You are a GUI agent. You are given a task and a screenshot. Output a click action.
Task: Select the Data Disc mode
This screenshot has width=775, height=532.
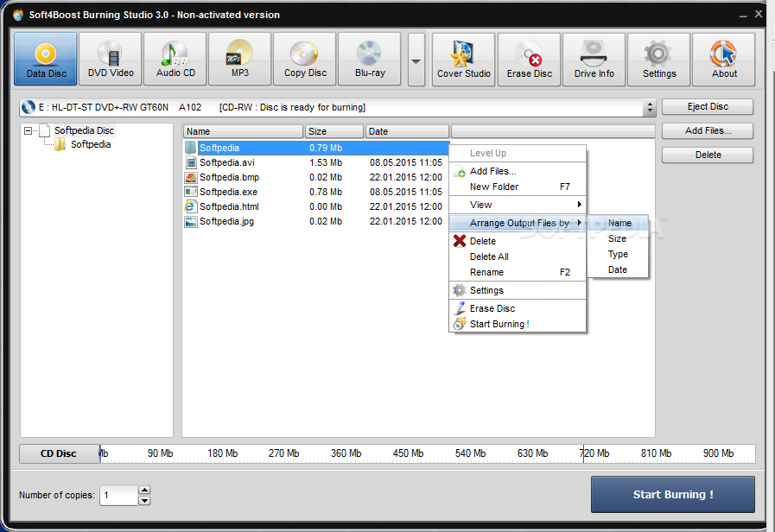pyautogui.click(x=46, y=59)
